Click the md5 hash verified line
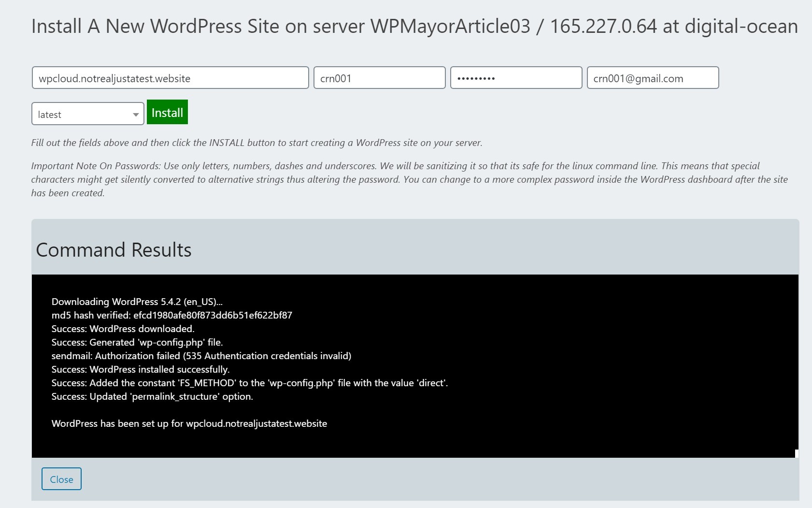Image resolution: width=812 pixels, height=508 pixels. [172, 315]
